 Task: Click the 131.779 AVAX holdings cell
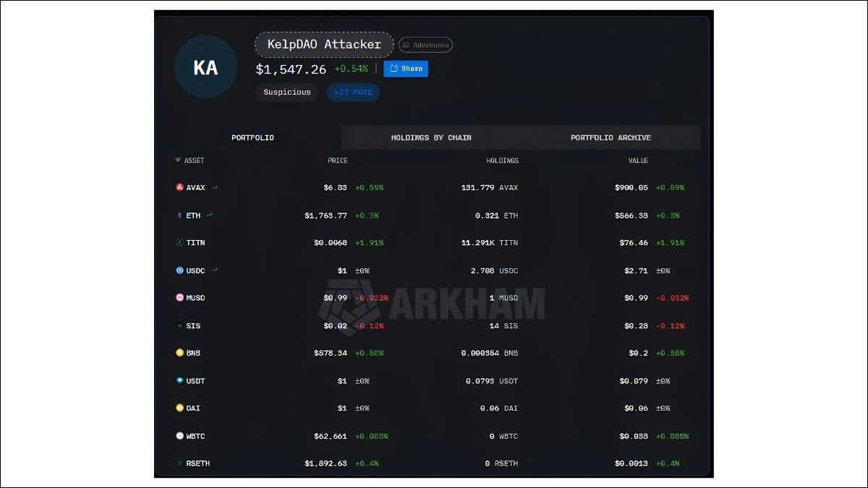point(490,187)
